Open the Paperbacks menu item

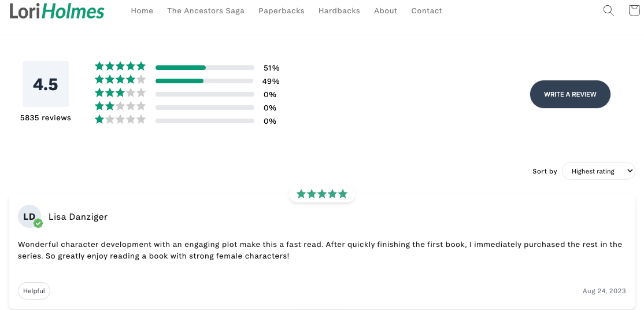(x=282, y=11)
